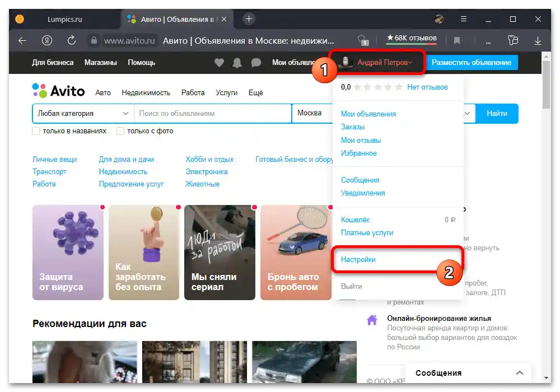Open Магазины in the header
The image size is (560, 392).
click(x=101, y=63)
